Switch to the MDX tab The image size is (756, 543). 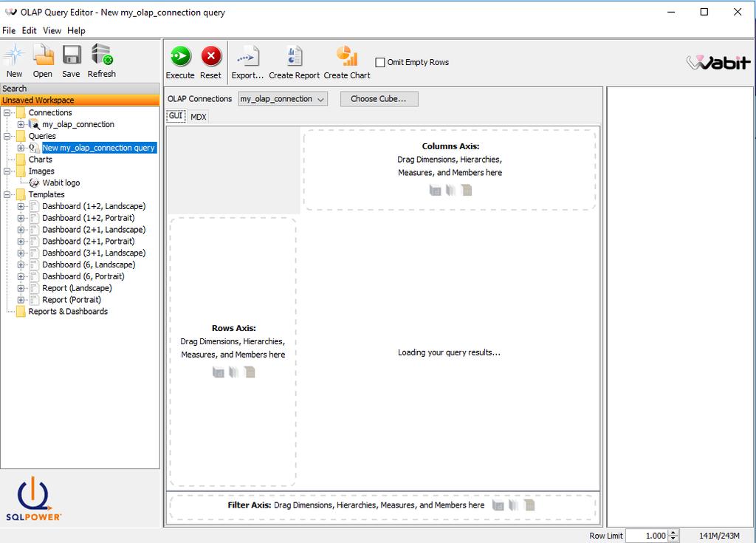[198, 117]
